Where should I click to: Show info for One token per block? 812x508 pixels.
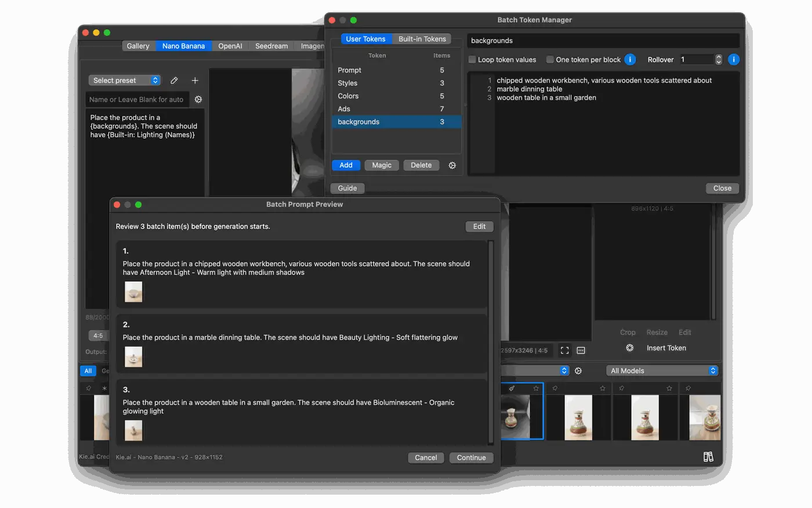tap(630, 59)
